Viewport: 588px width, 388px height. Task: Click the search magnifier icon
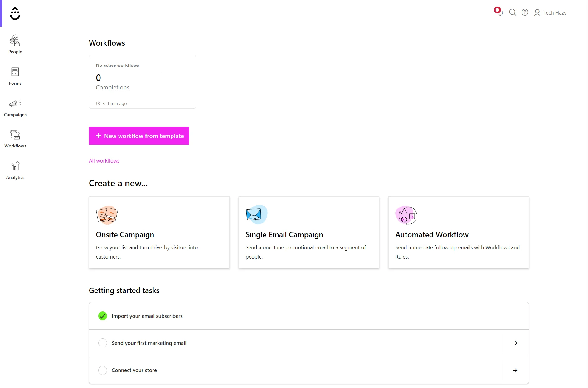[x=513, y=12]
